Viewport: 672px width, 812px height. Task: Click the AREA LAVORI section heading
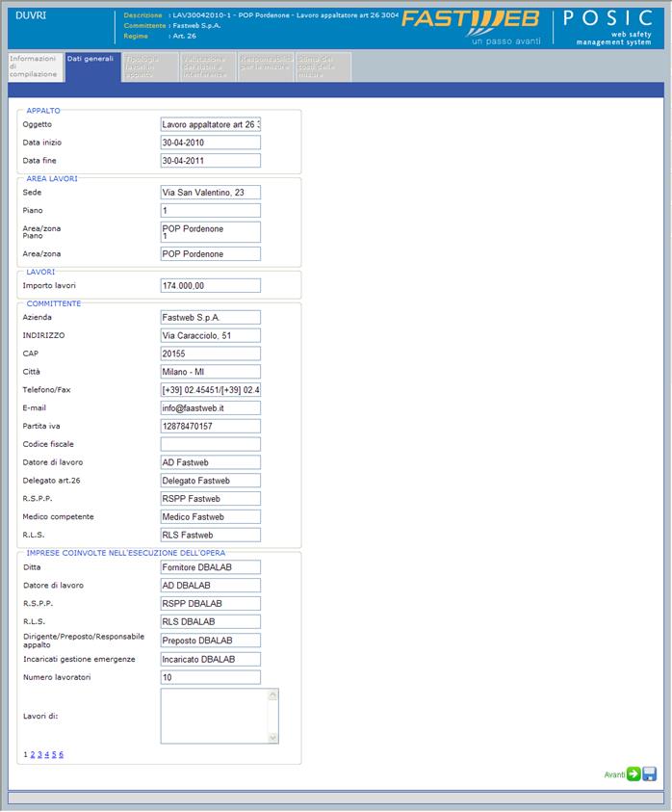pos(52,178)
